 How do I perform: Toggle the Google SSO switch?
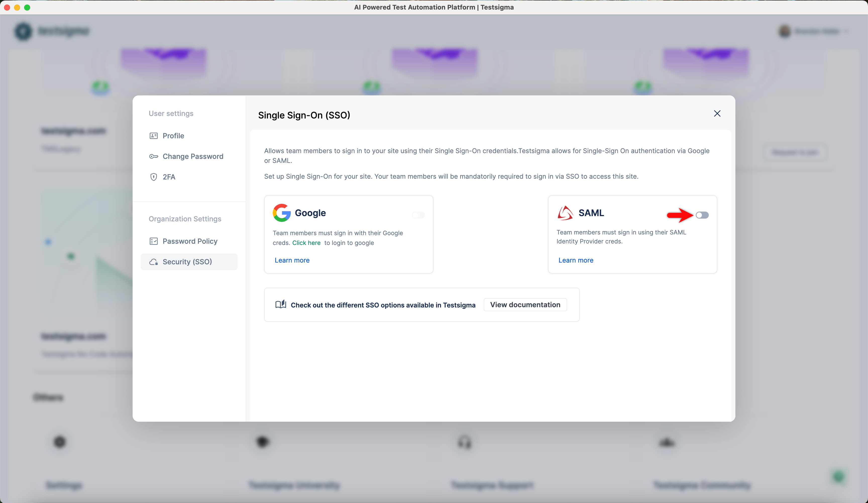(418, 215)
